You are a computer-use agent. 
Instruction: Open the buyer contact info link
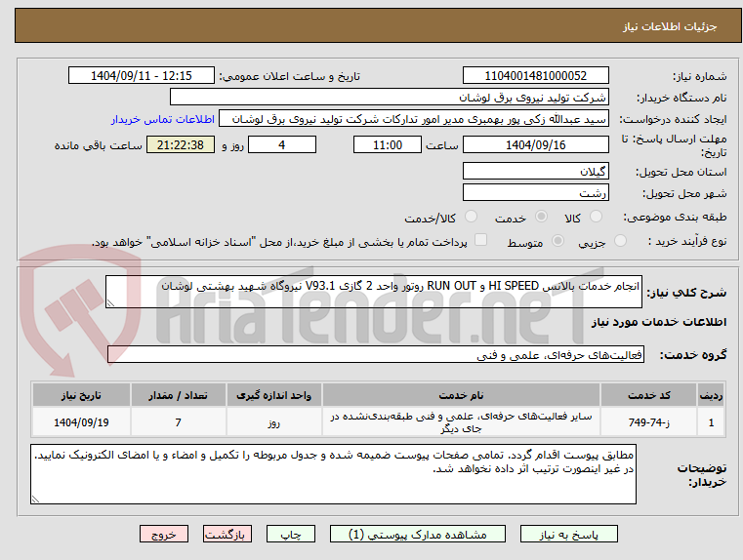[x=163, y=119]
